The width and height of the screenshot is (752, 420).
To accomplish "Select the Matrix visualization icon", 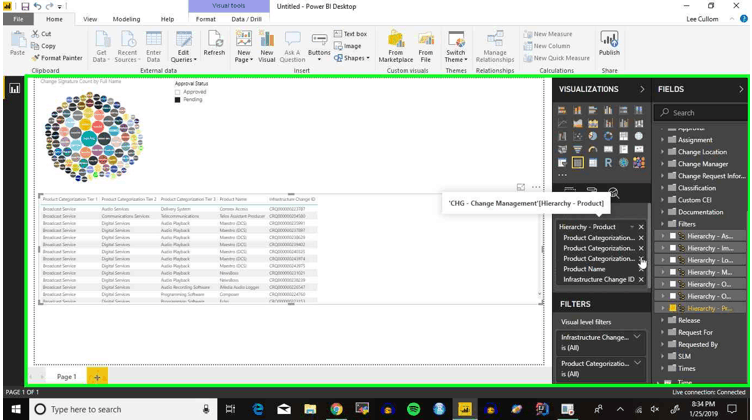I will (x=593, y=163).
